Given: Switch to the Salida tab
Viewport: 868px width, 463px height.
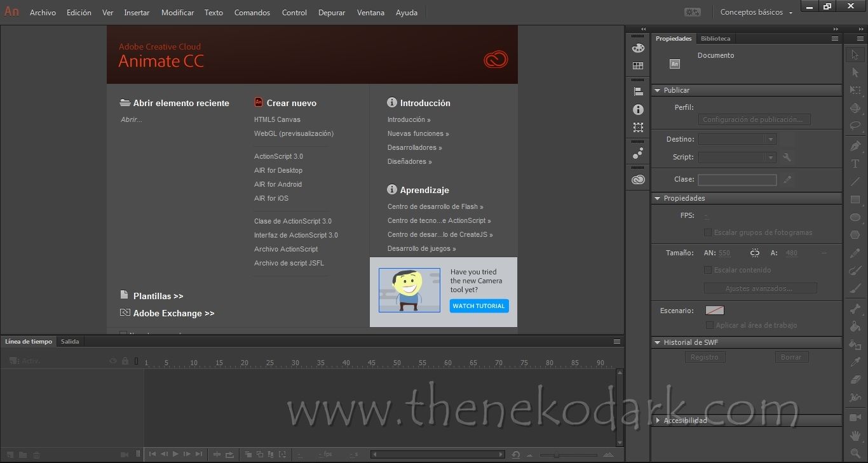Looking at the screenshot, I should [70, 342].
